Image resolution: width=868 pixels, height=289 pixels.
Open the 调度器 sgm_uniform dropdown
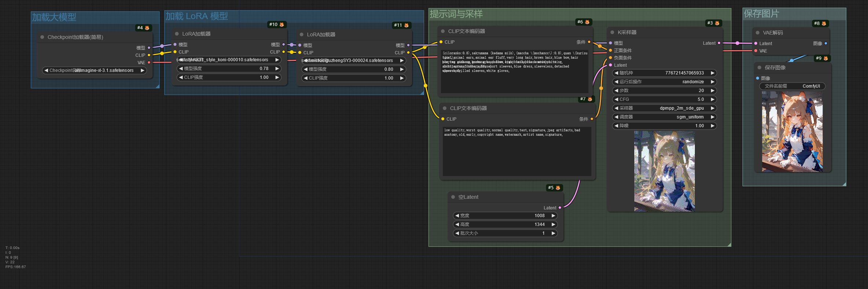664,117
